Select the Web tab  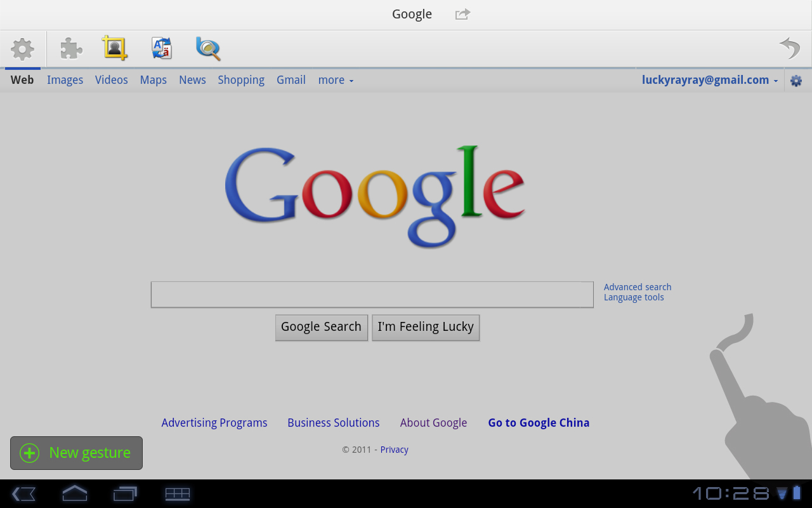(22, 80)
